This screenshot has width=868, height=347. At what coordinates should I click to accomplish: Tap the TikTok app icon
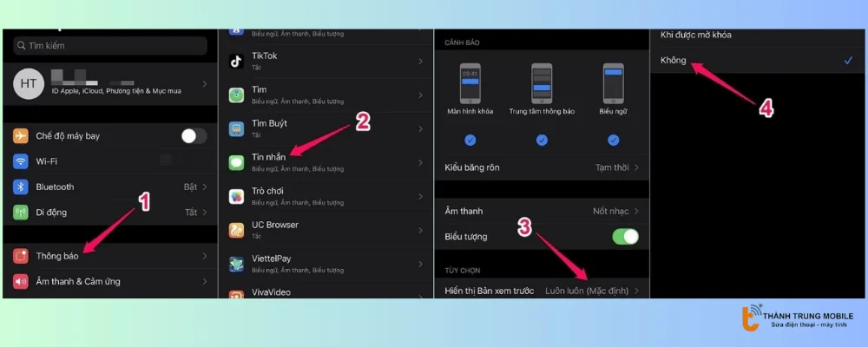(236, 62)
